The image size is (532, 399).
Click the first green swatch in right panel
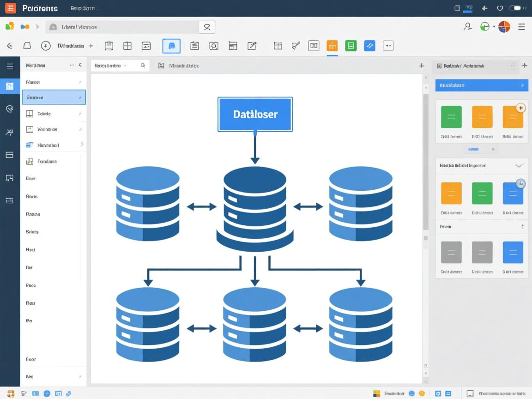451,117
